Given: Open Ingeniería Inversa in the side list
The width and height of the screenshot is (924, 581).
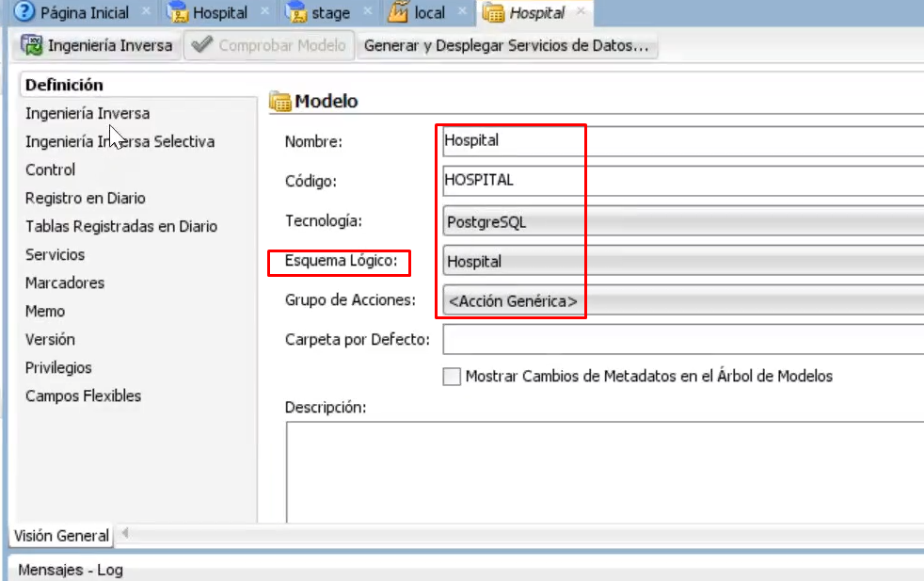Looking at the screenshot, I should 88,113.
